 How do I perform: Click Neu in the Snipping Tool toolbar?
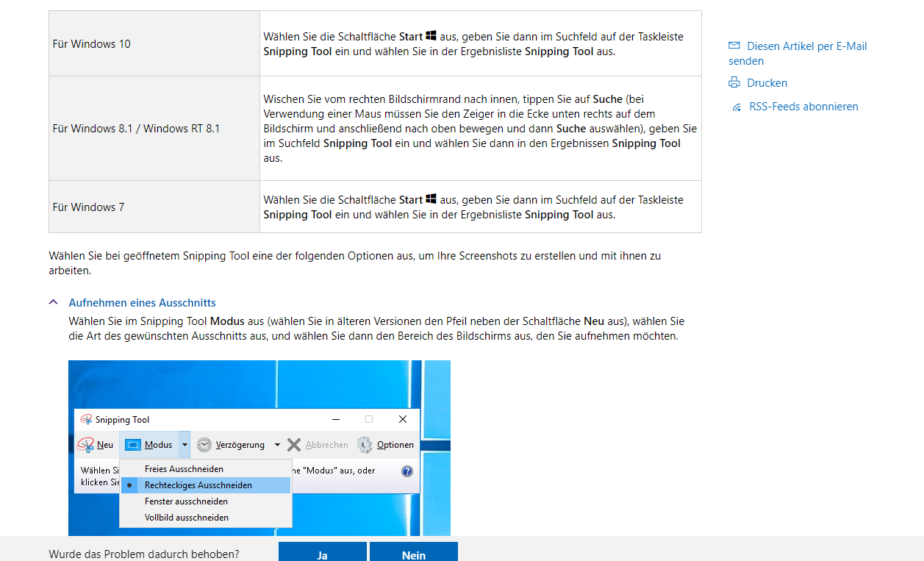96,445
